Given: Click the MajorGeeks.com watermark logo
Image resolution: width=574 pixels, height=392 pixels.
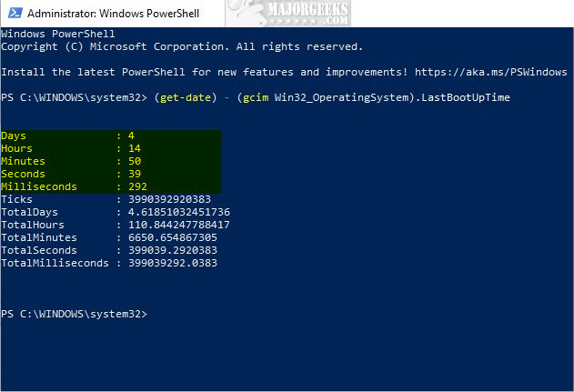Looking at the screenshot, I should click(287, 13).
